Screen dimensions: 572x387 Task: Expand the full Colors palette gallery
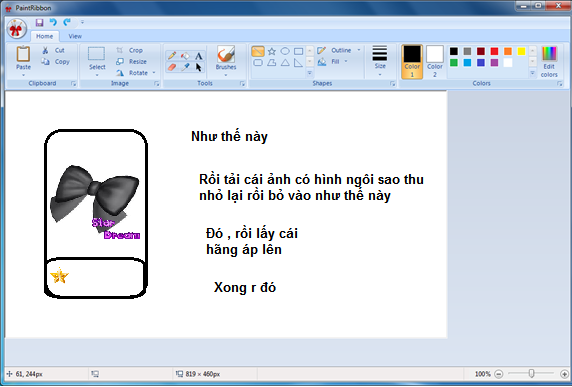pyautogui.click(x=533, y=73)
